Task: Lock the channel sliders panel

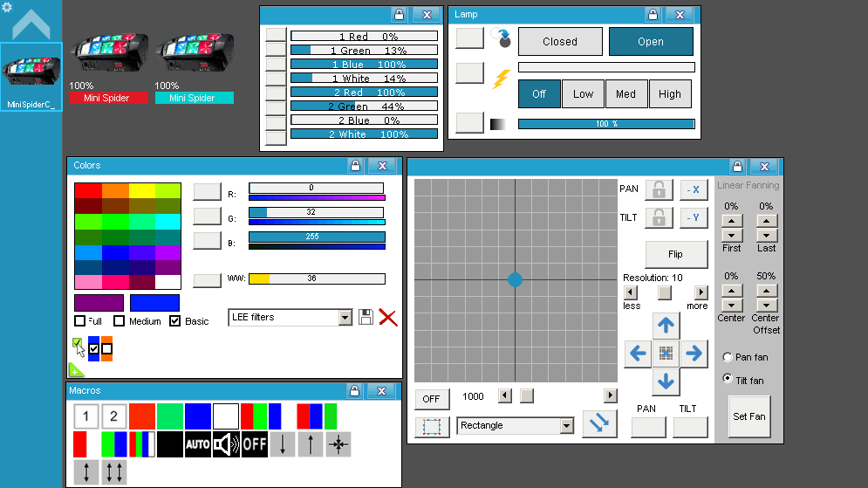Action: [x=400, y=14]
